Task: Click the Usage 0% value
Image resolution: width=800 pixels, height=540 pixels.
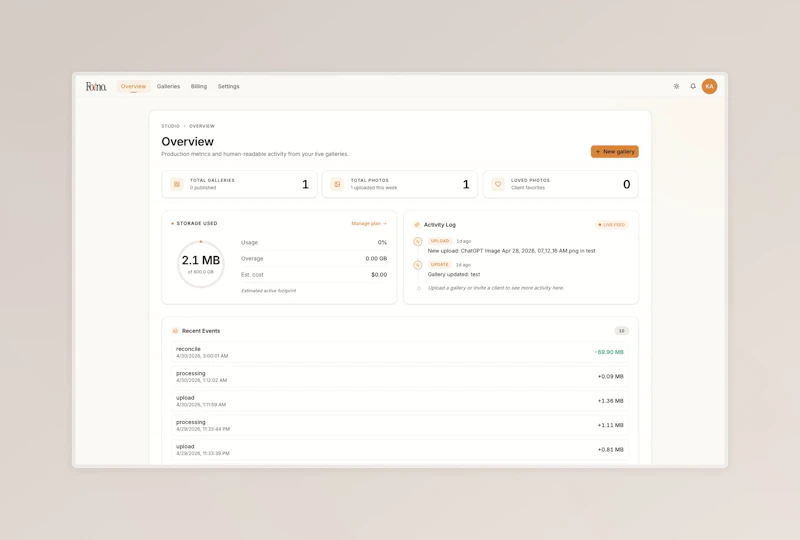Action: click(382, 242)
